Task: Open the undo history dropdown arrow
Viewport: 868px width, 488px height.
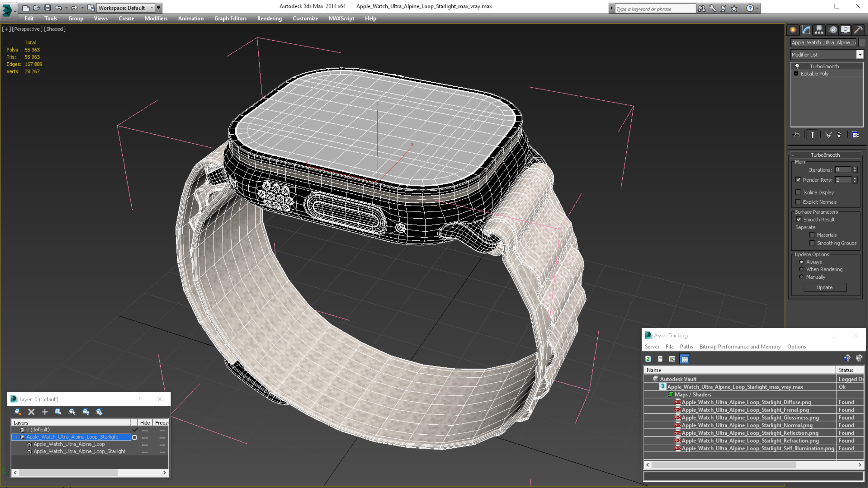Action: click(x=66, y=8)
